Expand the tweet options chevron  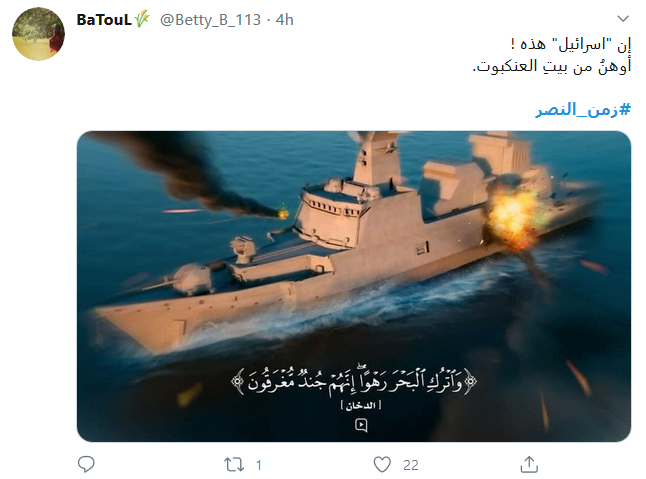(623, 19)
